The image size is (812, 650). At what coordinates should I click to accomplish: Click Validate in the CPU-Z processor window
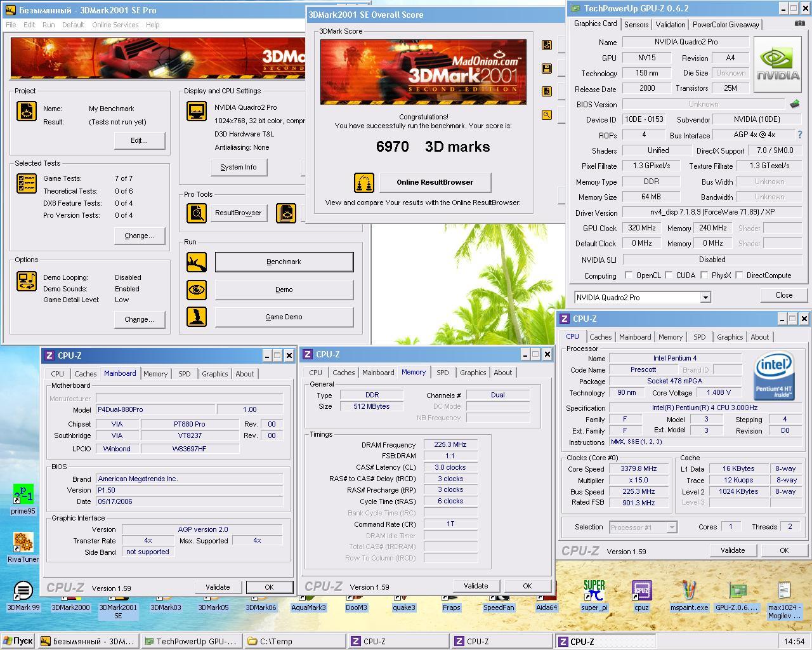coord(733,550)
